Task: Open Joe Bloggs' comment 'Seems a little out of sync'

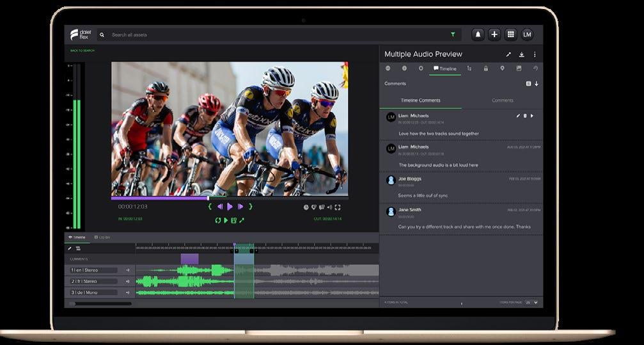Action: 461,187
